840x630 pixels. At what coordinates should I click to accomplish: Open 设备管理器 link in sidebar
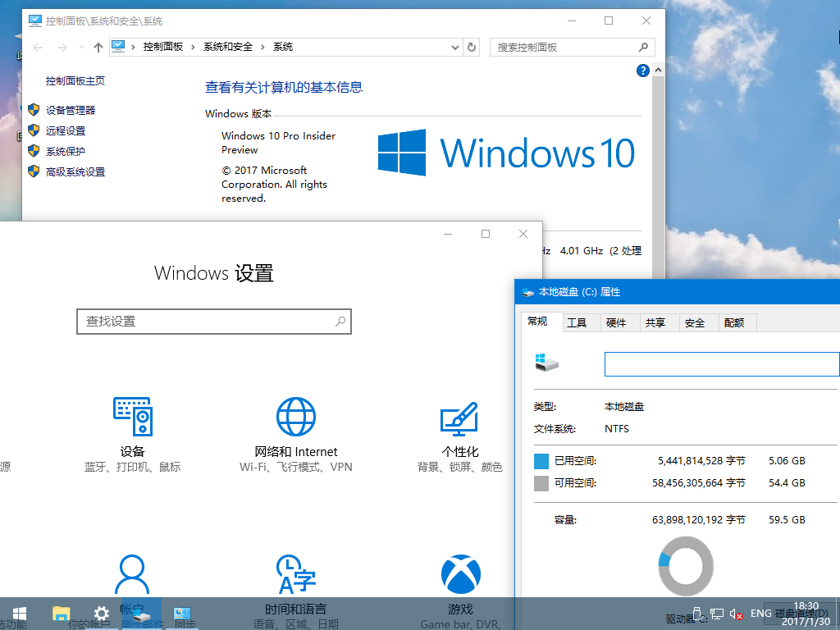click(71, 111)
